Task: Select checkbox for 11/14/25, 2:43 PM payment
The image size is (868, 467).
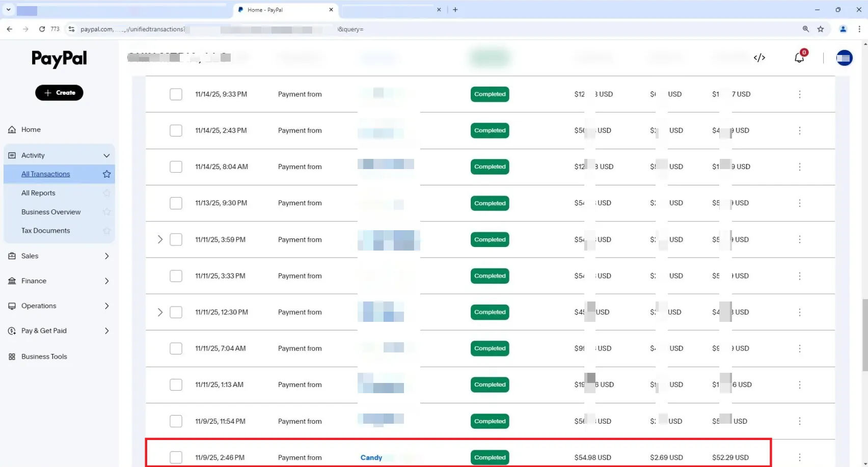Action: coord(176,130)
